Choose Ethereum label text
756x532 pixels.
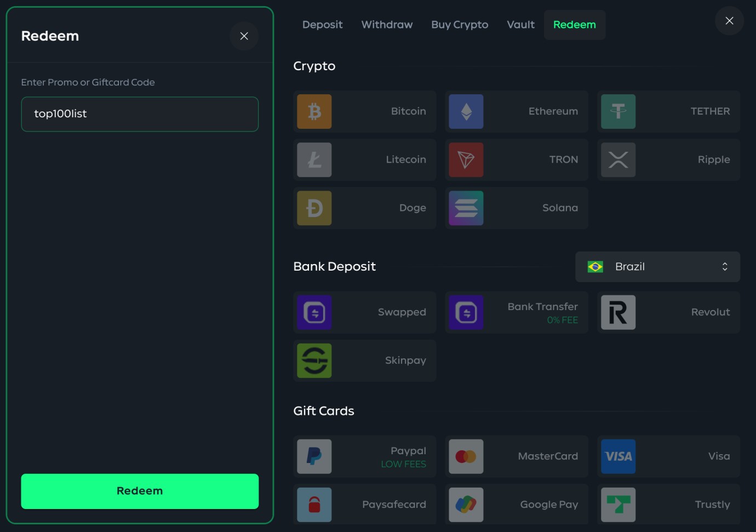(x=553, y=111)
